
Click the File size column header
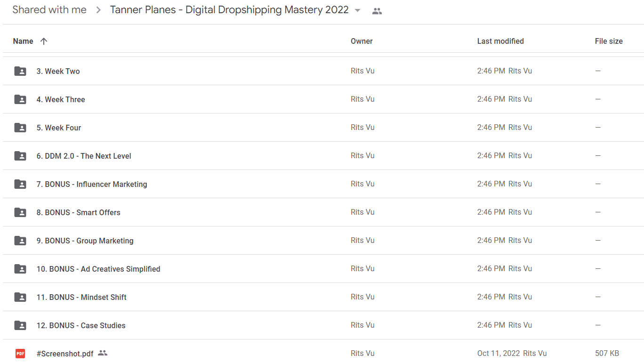coord(609,41)
